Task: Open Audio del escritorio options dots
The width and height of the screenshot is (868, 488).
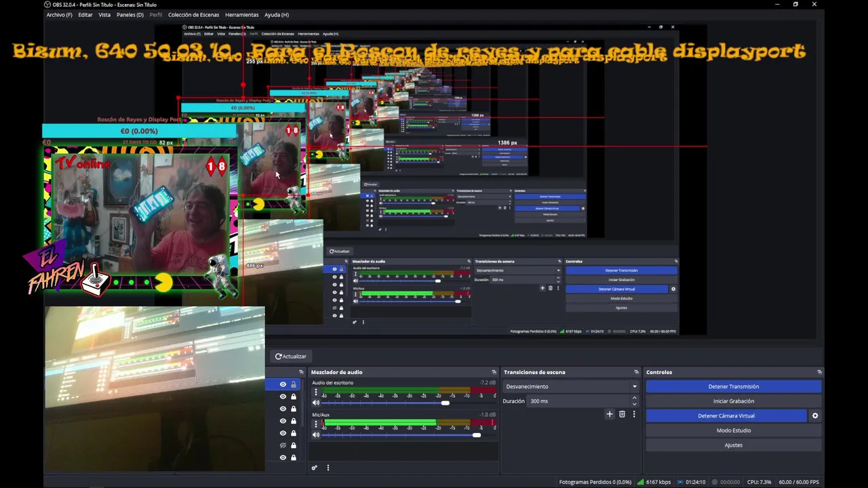Action: click(315, 392)
